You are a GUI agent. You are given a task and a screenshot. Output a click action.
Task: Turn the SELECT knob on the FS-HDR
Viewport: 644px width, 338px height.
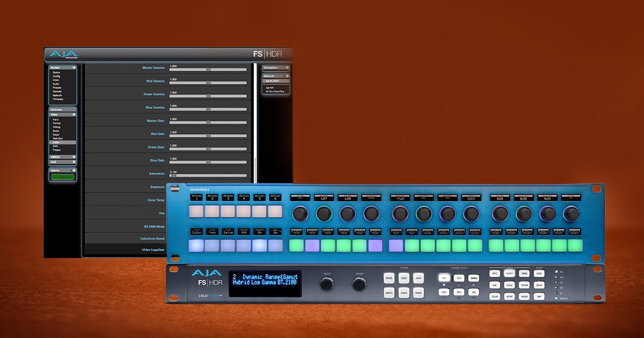[x=327, y=285]
